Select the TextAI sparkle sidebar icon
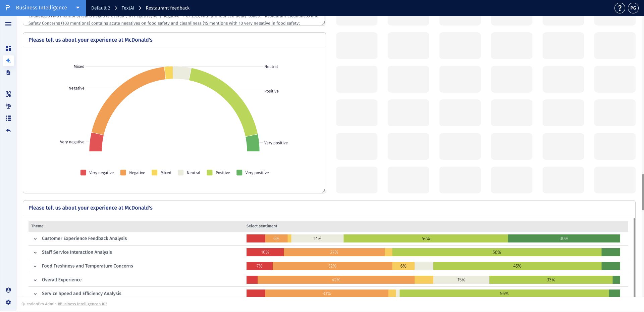Viewport: 644px width, 312px height. 8,61
